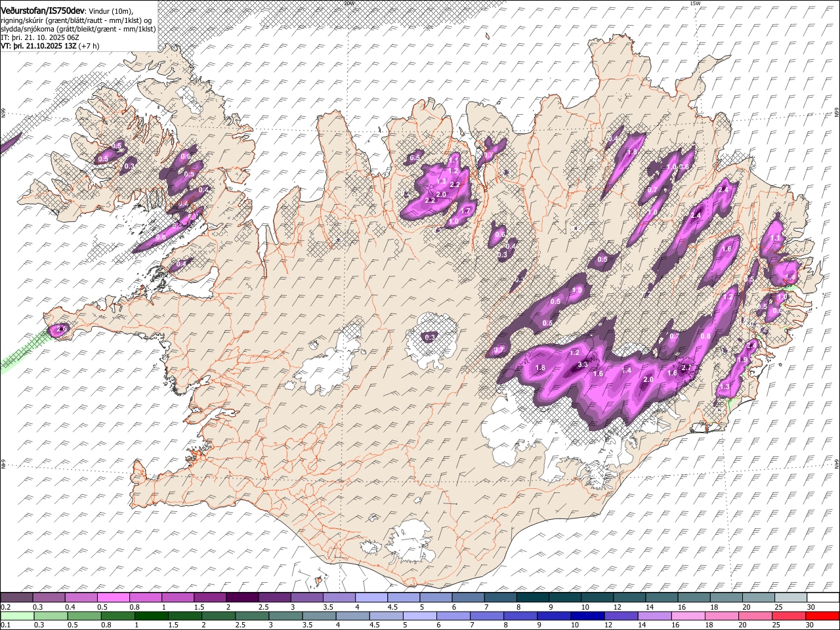Click the dark blue swatch labeled 10 in bottom legend

pyautogui.click(x=587, y=616)
